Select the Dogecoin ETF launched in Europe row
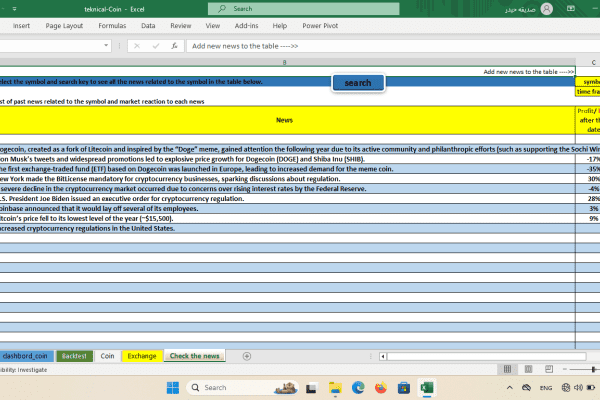 coord(287,169)
